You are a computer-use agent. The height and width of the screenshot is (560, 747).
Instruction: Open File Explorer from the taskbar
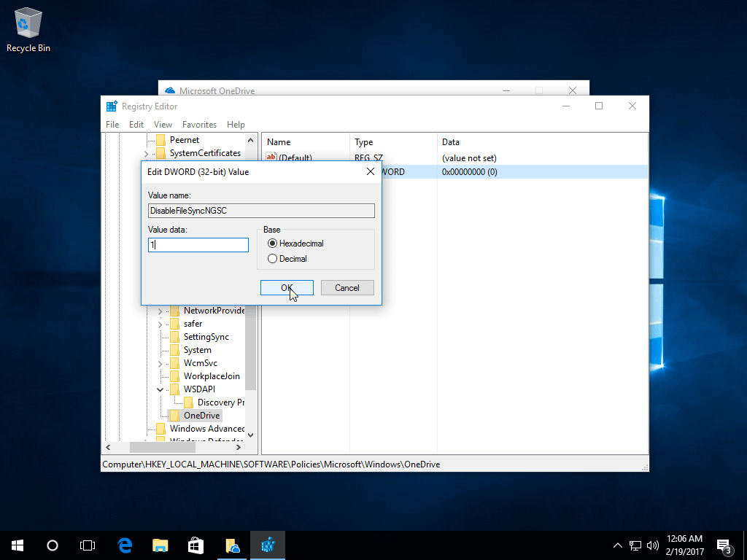(x=160, y=545)
